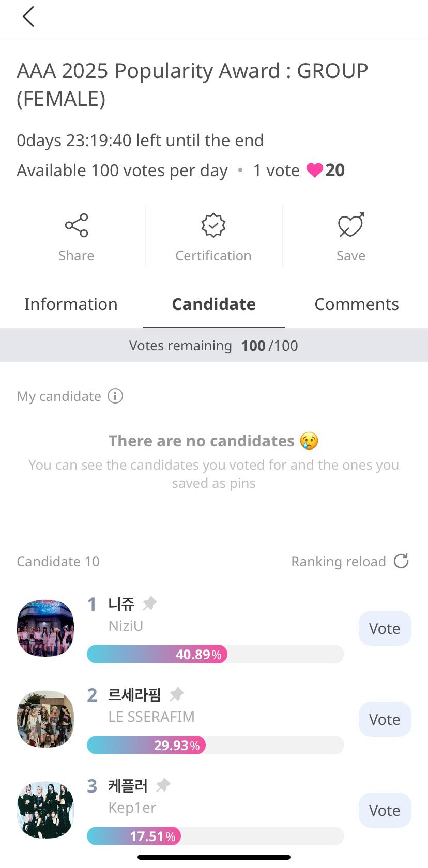Viewport: 428px width, 868px height.
Task: Switch to the Information tab
Action: (x=71, y=304)
